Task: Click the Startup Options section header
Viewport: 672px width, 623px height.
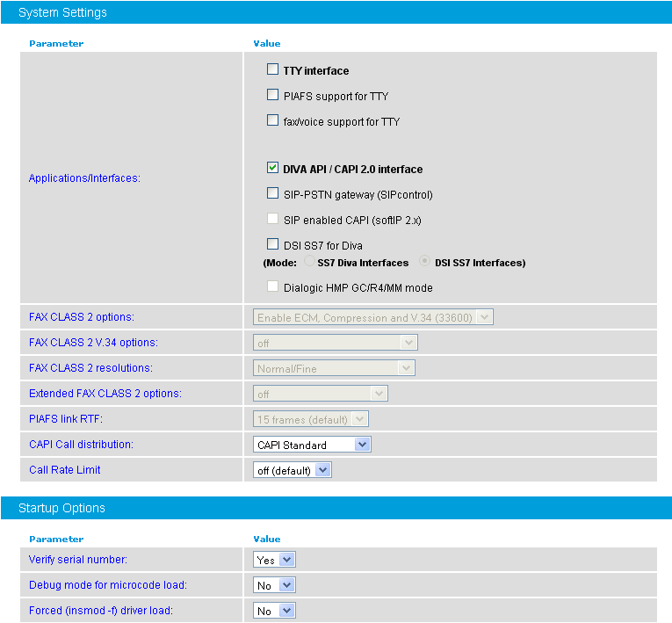Action: coord(61,508)
